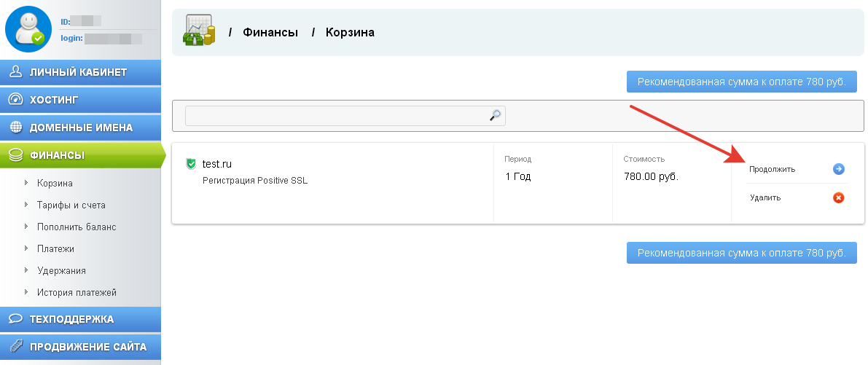Open the Техподдержка menu section
Screen dimensions: 868x365
(x=71, y=319)
